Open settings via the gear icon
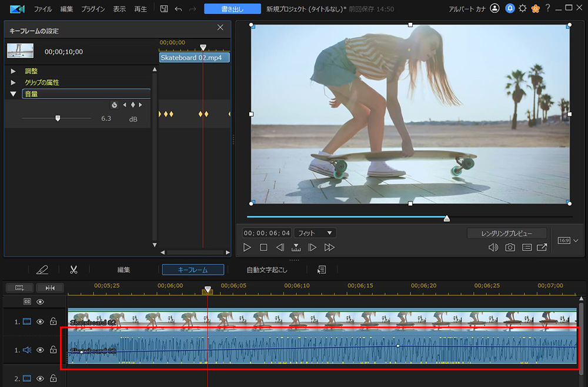 click(x=522, y=9)
